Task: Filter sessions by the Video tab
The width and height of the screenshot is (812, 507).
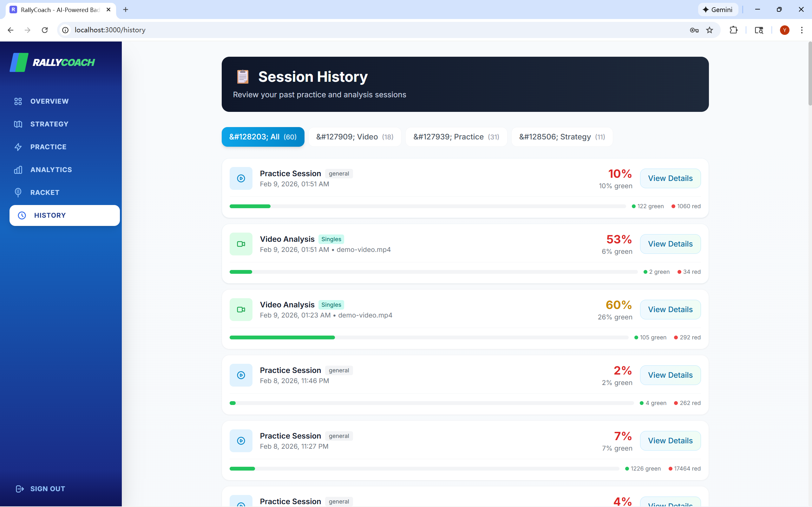Action: (354, 137)
